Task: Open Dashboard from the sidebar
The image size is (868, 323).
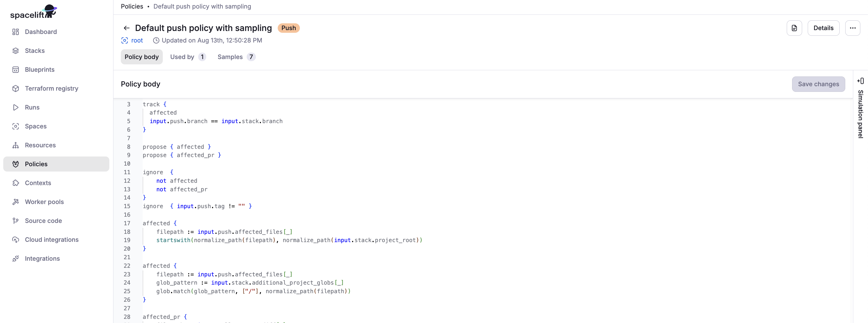Action: pos(40,32)
